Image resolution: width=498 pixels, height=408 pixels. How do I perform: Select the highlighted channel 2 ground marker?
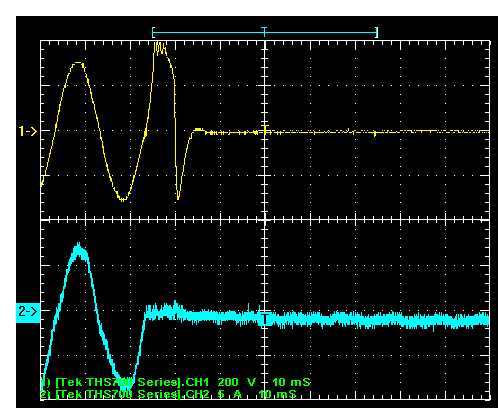pyautogui.click(x=28, y=313)
